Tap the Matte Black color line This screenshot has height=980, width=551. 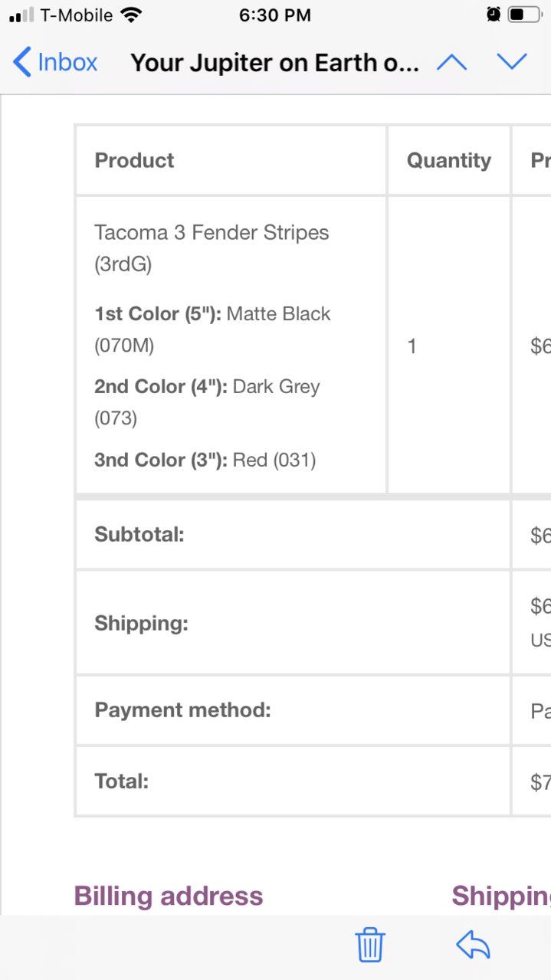212,329
